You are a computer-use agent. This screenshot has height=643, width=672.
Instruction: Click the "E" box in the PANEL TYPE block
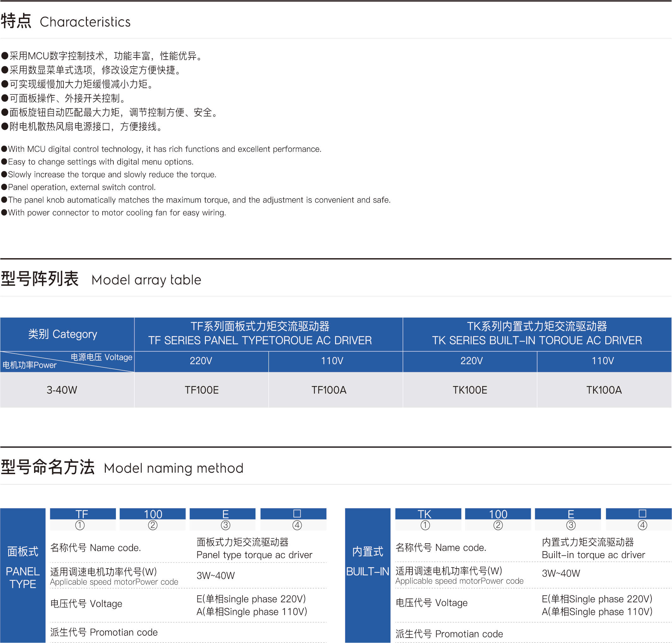223,514
